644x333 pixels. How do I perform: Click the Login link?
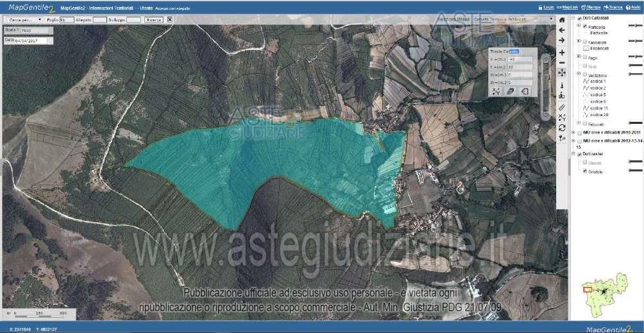point(547,7)
